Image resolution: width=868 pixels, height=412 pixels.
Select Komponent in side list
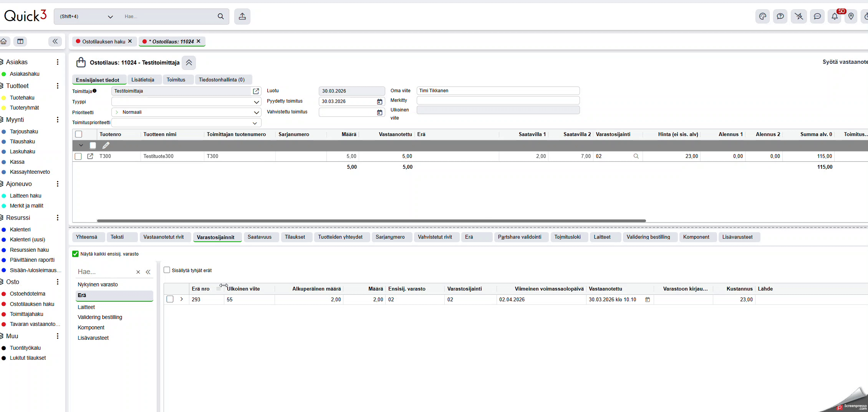tap(91, 327)
